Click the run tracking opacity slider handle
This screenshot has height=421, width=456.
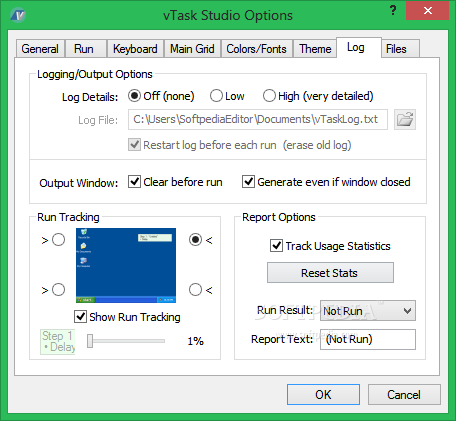click(x=90, y=341)
